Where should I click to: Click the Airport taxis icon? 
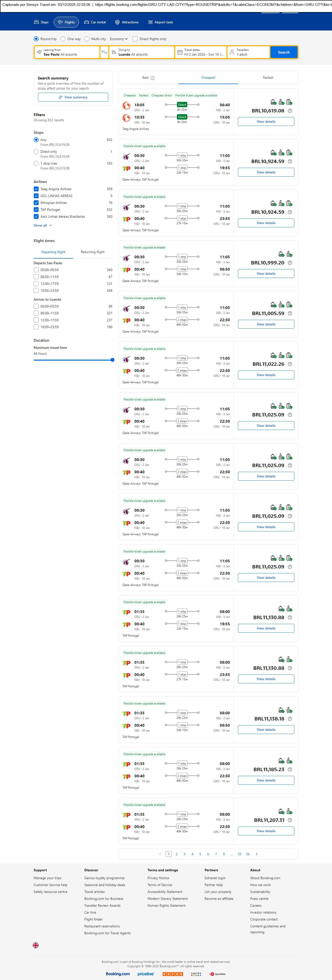(150, 22)
